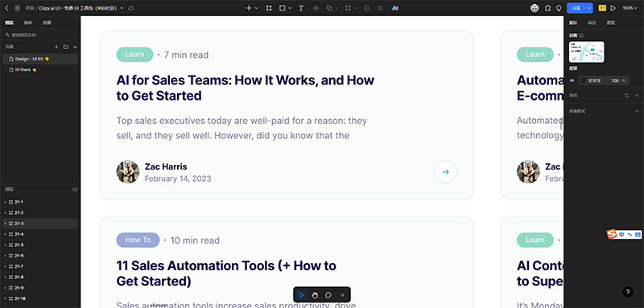Click the blue share button
Viewport: 644px width, 308px height.
tap(576, 8)
